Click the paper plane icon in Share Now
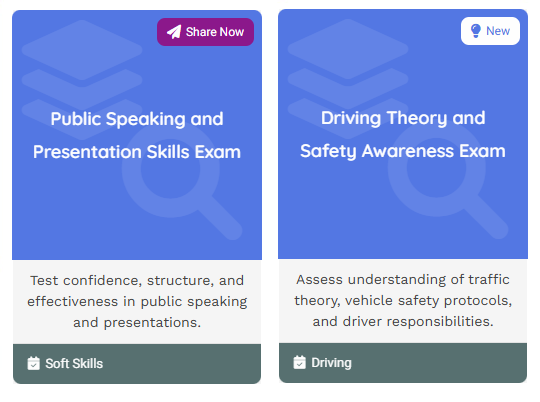The image size is (540, 402). [x=174, y=32]
